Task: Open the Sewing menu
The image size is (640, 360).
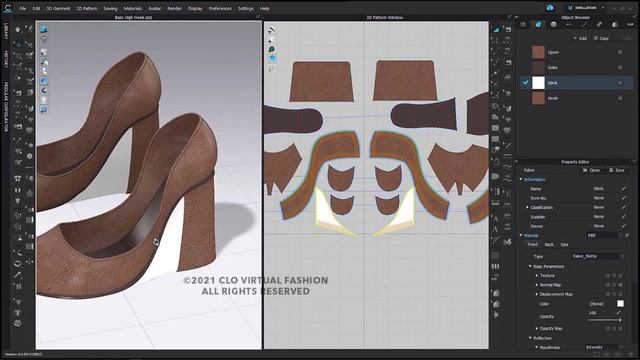Action: (x=110, y=8)
